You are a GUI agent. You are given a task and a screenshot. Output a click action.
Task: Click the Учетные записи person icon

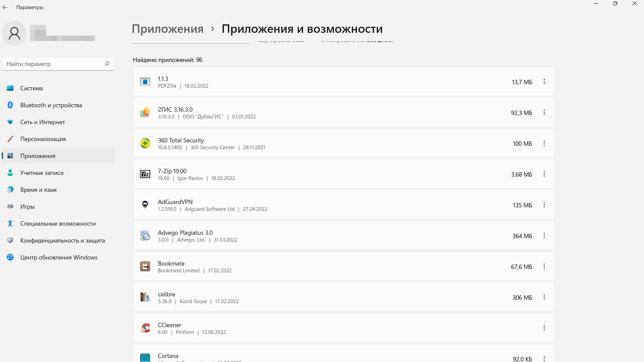[10, 173]
